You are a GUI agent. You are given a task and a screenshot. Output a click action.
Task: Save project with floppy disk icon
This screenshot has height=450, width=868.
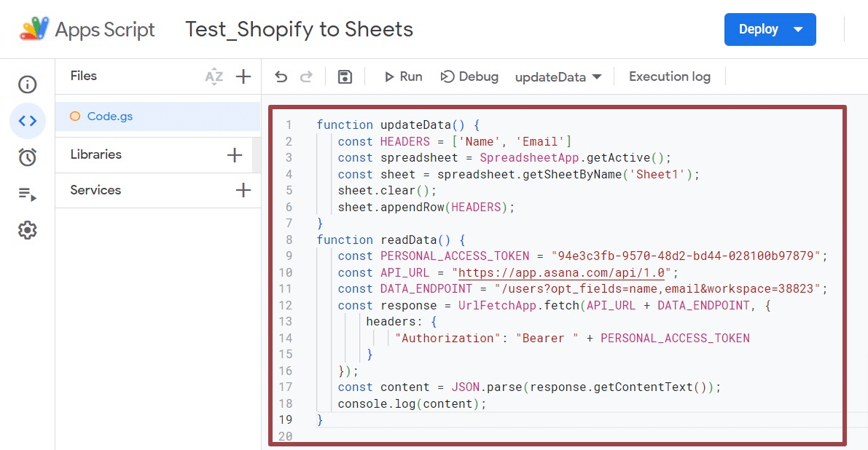(x=345, y=77)
